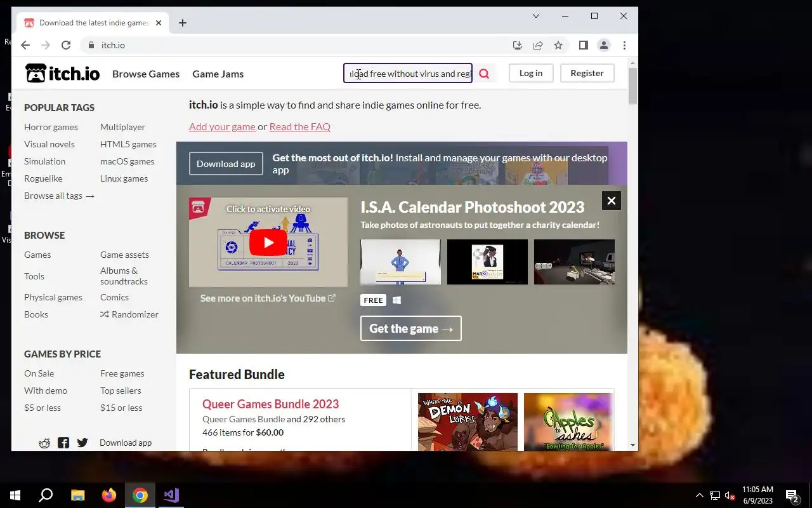Click the site lock icon

(x=91, y=45)
